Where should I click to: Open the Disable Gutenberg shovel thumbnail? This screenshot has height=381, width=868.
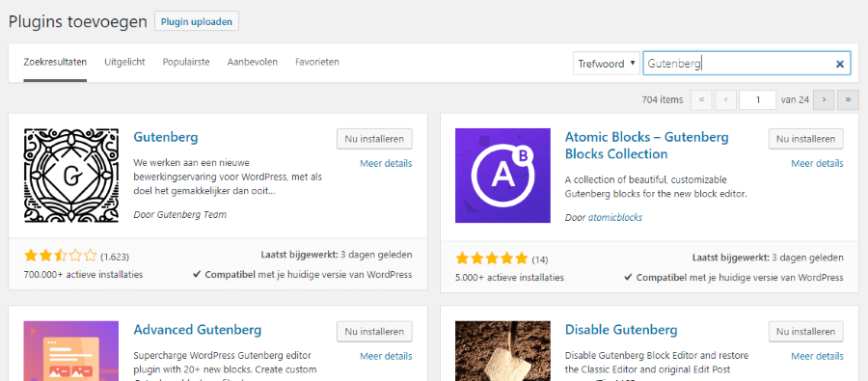502,351
